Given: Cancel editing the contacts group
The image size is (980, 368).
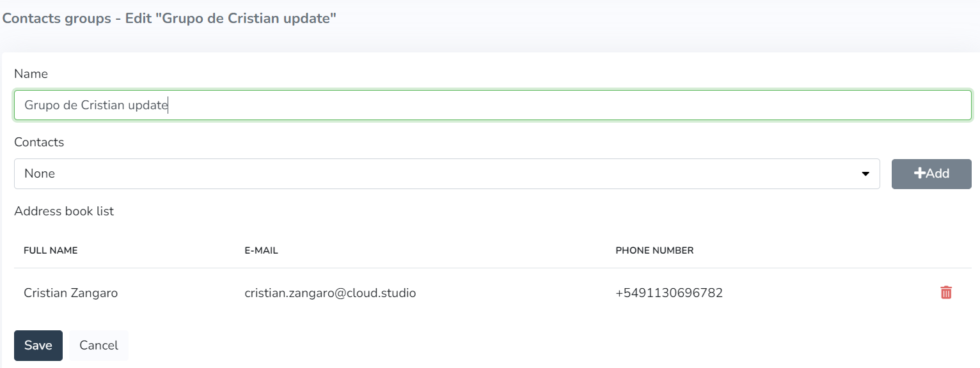Looking at the screenshot, I should [x=99, y=346].
